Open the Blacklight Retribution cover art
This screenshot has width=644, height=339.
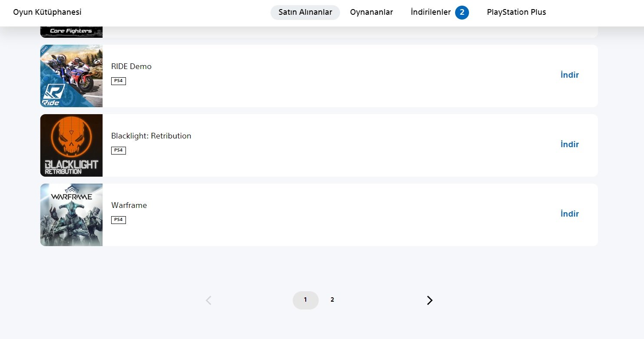(x=72, y=145)
